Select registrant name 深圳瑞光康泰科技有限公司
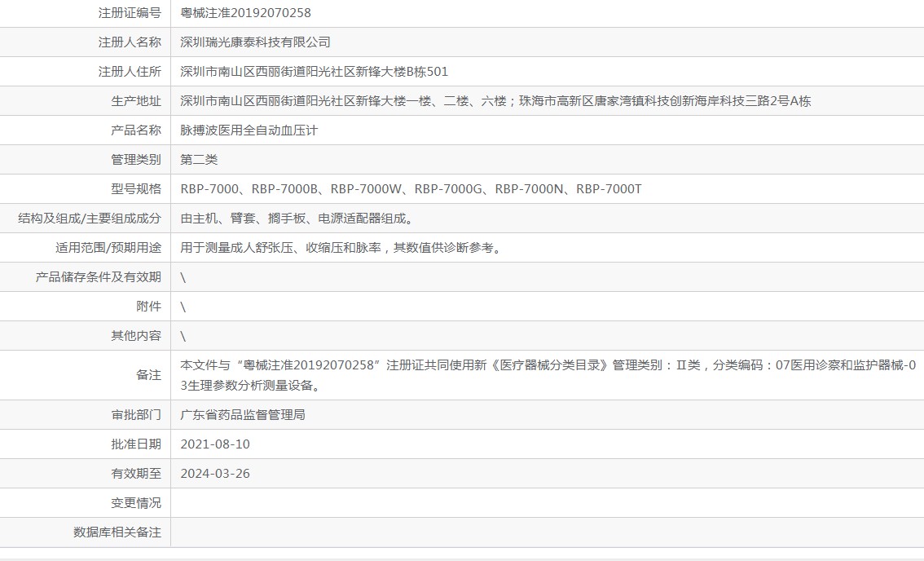 click(255, 42)
